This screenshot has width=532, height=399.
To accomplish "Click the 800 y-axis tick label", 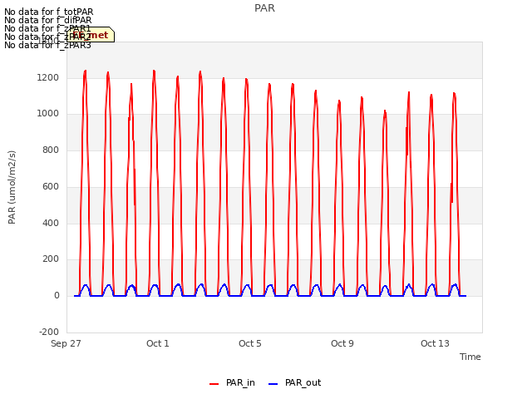I will (x=51, y=150).
